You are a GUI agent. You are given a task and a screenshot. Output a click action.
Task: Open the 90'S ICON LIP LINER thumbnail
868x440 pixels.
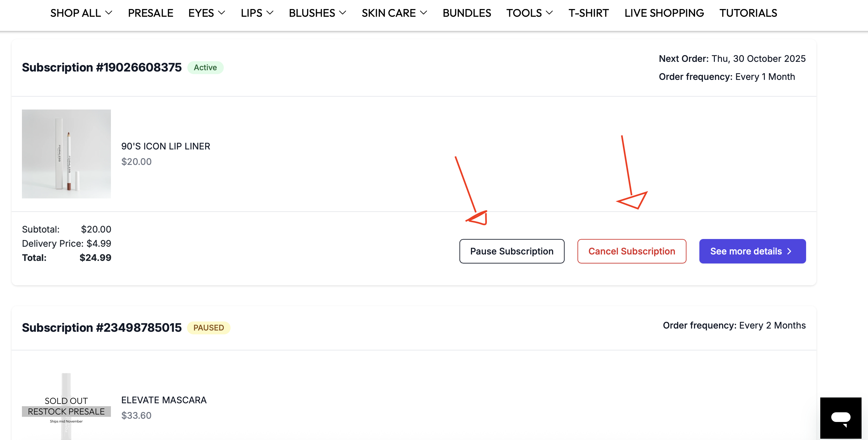(x=66, y=154)
